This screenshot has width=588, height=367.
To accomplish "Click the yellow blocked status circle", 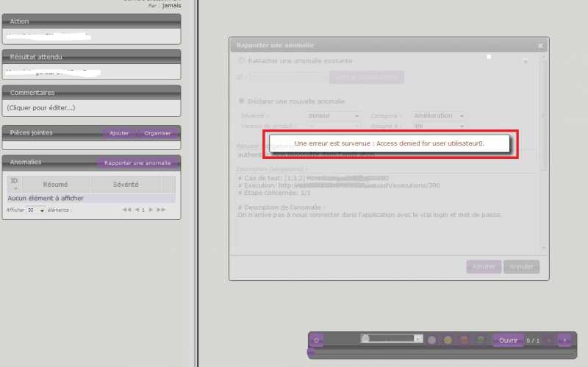I will pyautogui.click(x=448, y=340).
